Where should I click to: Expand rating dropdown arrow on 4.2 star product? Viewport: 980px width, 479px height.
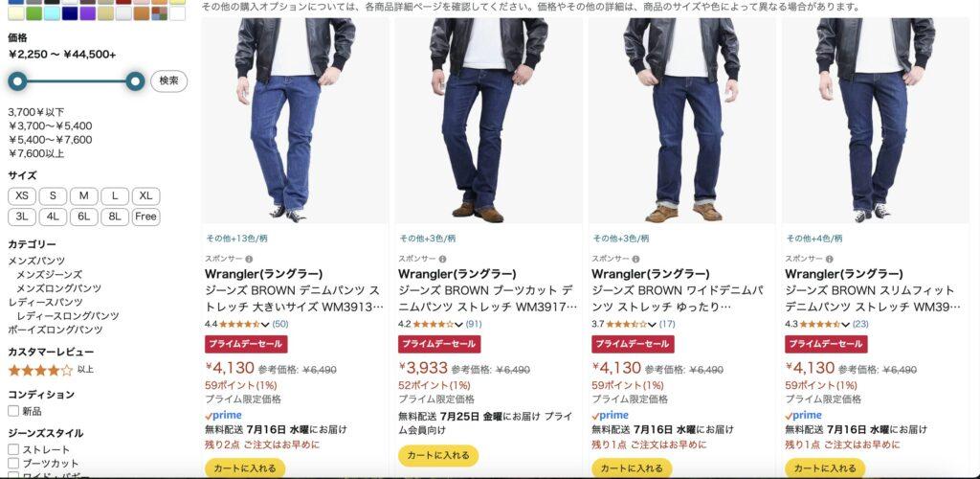tap(458, 325)
